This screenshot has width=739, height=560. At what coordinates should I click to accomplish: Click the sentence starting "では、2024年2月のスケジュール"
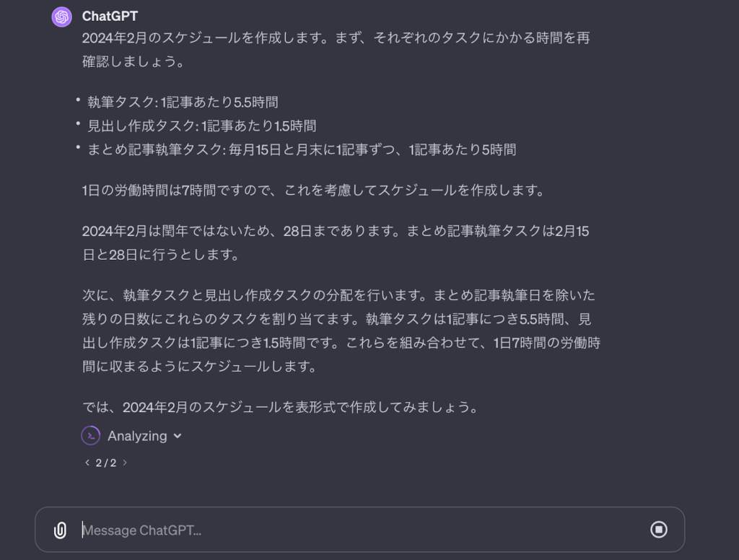pyautogui.click(x=281, y=407)
